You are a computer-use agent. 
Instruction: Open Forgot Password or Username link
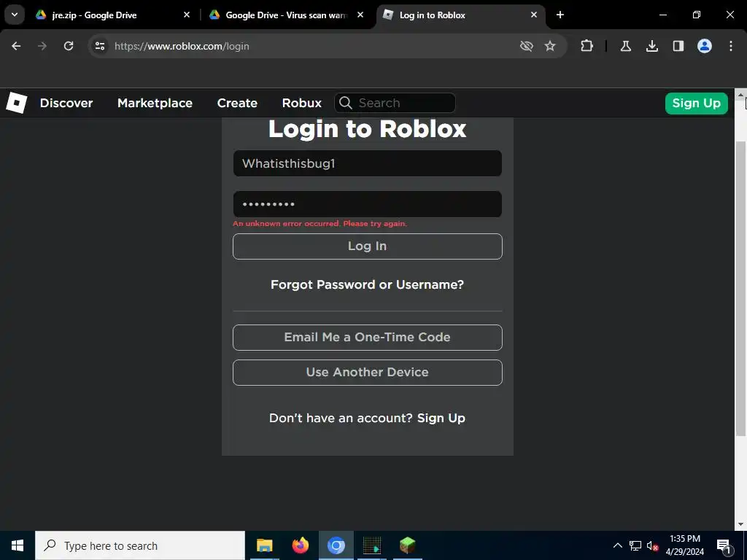point(368,285)
